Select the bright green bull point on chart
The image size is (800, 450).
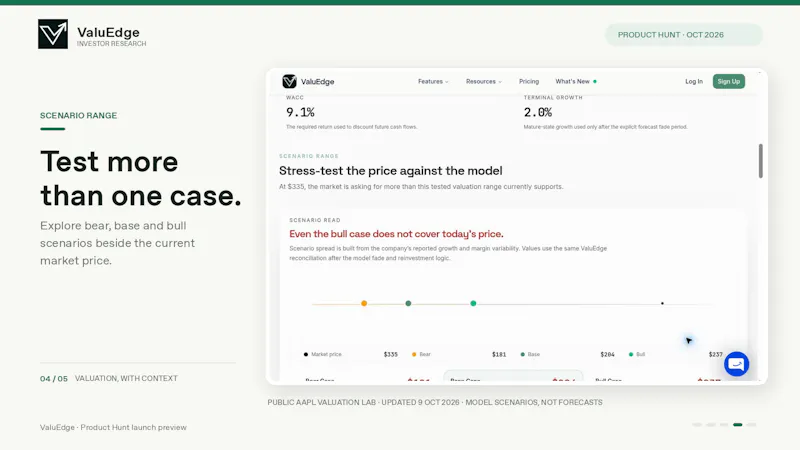[473, 304]
